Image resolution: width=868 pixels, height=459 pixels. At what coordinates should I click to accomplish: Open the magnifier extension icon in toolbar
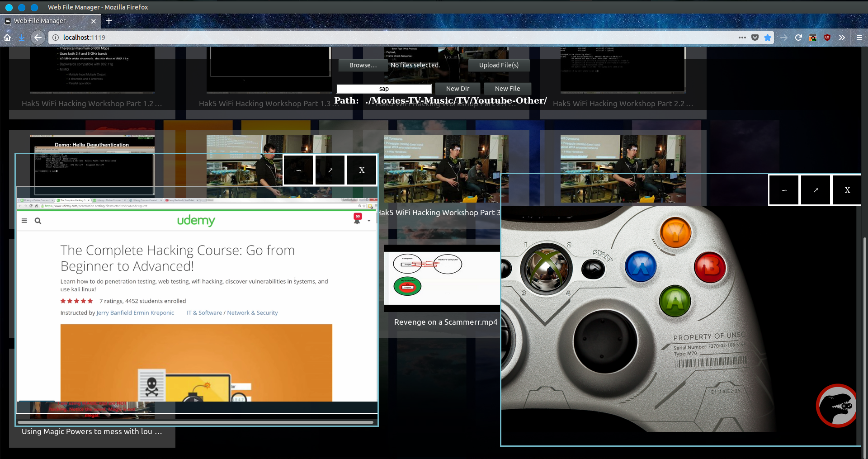[813, 38]
